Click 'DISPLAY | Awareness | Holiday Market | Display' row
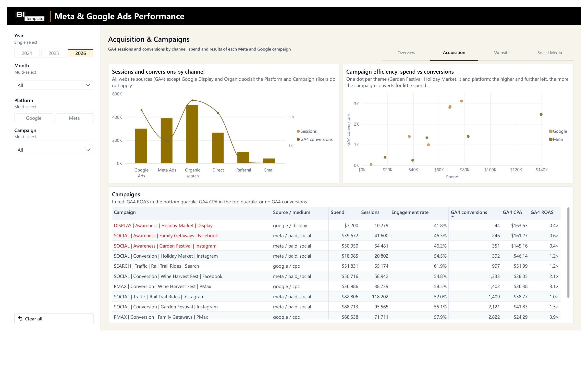 pyautogui.click(x=336, y=225)
